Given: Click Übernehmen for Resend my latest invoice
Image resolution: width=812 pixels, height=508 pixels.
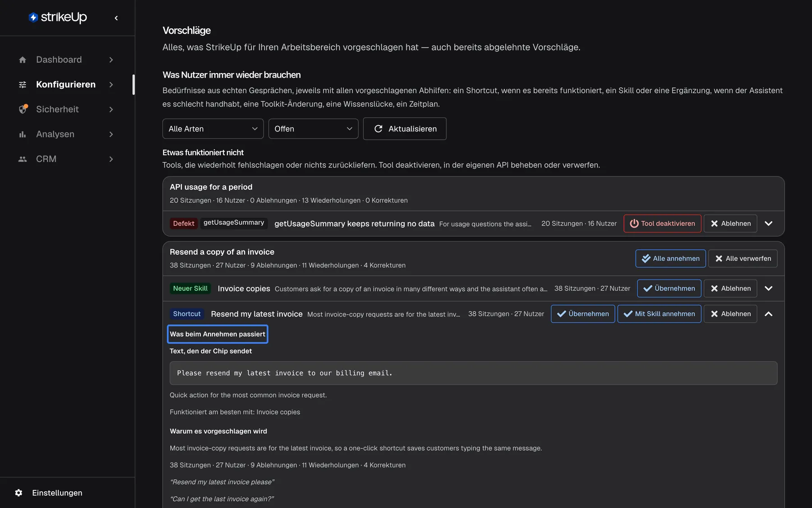Looking at the screenshot, I should pyautogui.click(x=583, y=314).
